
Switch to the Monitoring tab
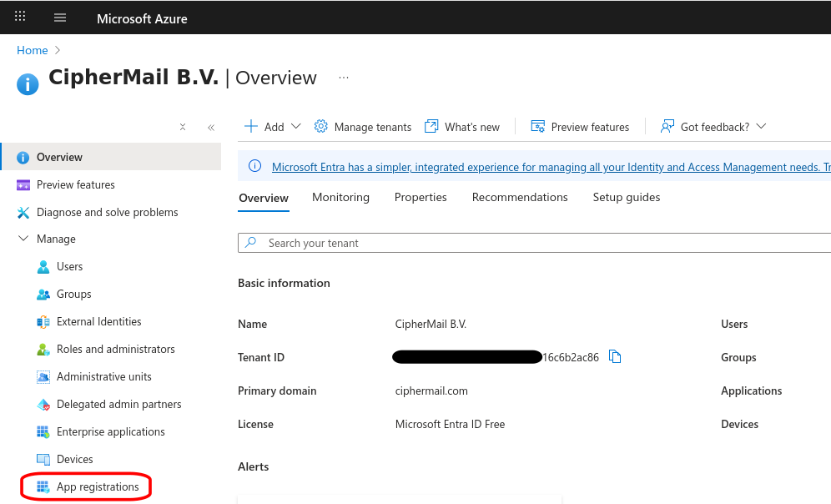(340, 197)
